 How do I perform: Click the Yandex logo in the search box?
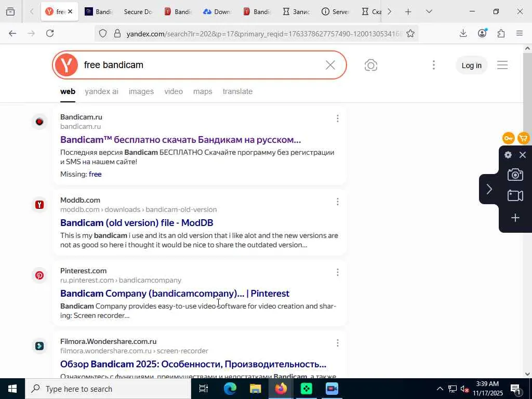(66, 65)
